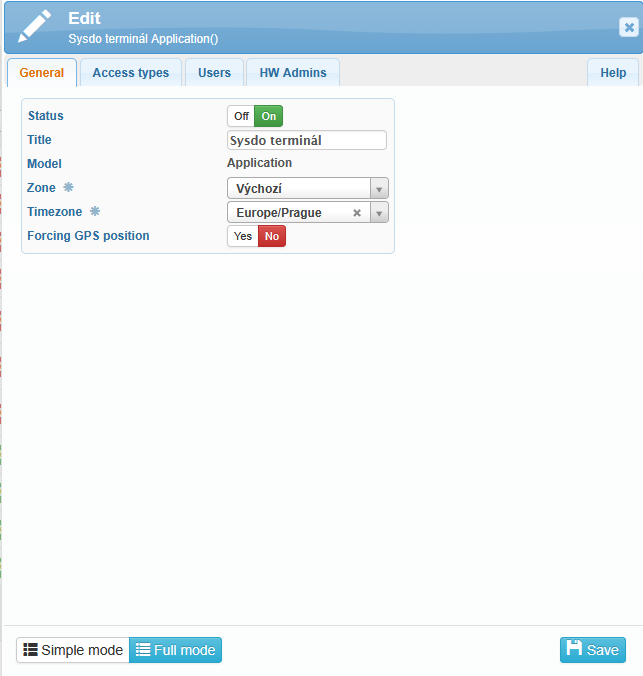Switch to Full mode
The image size is (643, 676).
pos(176,650)
